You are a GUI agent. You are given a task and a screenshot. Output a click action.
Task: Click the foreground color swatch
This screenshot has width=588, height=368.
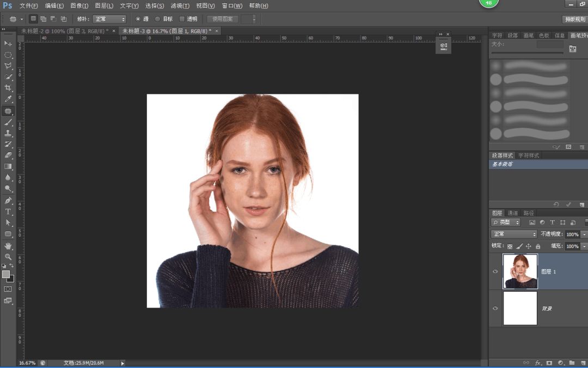(x=6, y=274)
